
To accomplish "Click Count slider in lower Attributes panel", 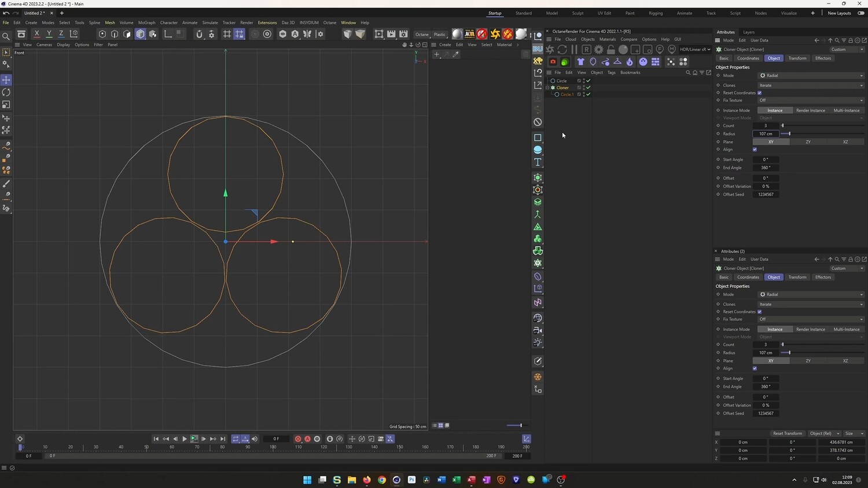I will pyautogui.click(x=822, y=345).
